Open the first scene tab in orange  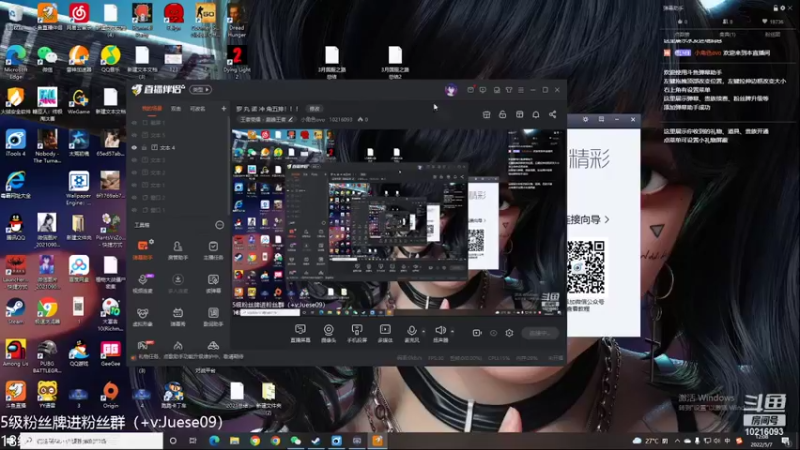152,109
